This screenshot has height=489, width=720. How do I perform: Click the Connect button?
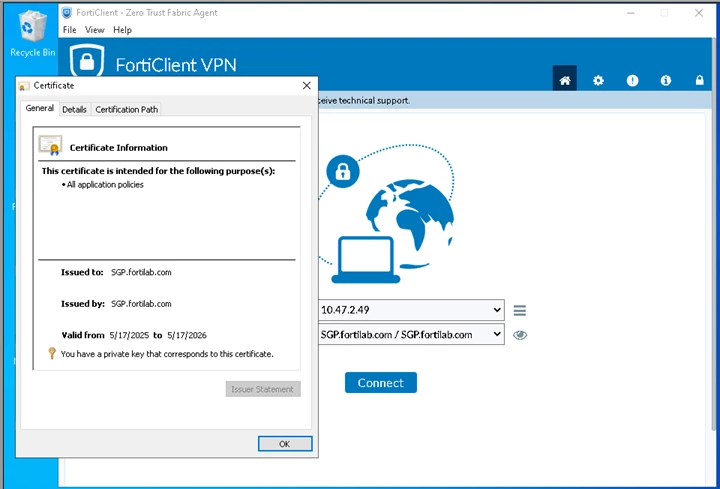[x=381, y=382]
